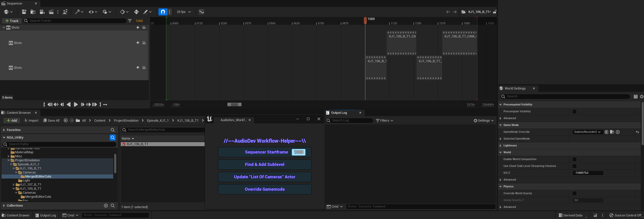Reset GameMode Override to default value
Image resolution: width=644 pixels, height=219 pixels.
point(637,132)
